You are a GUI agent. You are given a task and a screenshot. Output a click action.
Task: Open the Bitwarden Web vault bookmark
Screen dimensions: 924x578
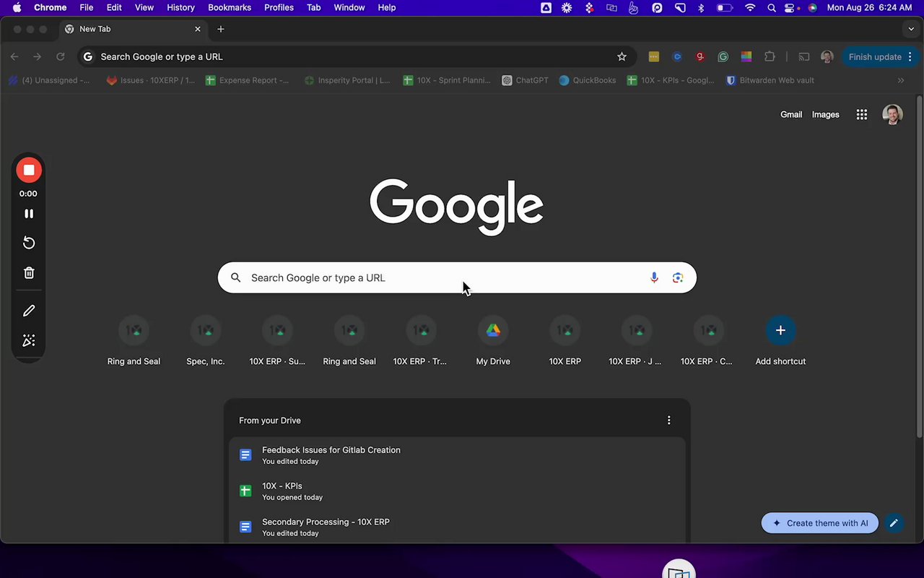770,80
